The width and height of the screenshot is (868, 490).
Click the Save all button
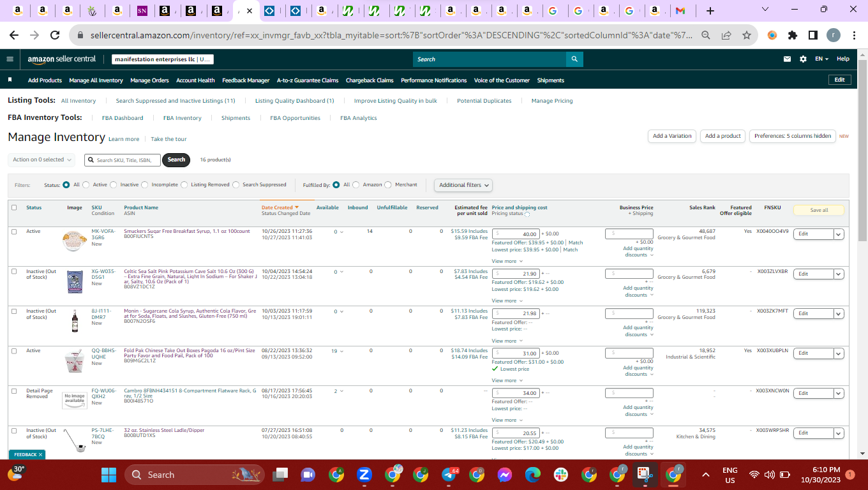(x=819, y=210)
